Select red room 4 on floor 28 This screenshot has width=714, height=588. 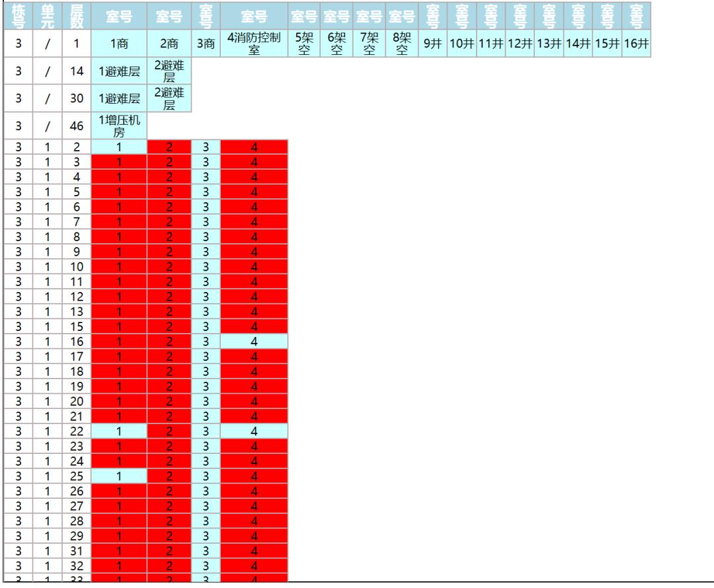[254, 521]
